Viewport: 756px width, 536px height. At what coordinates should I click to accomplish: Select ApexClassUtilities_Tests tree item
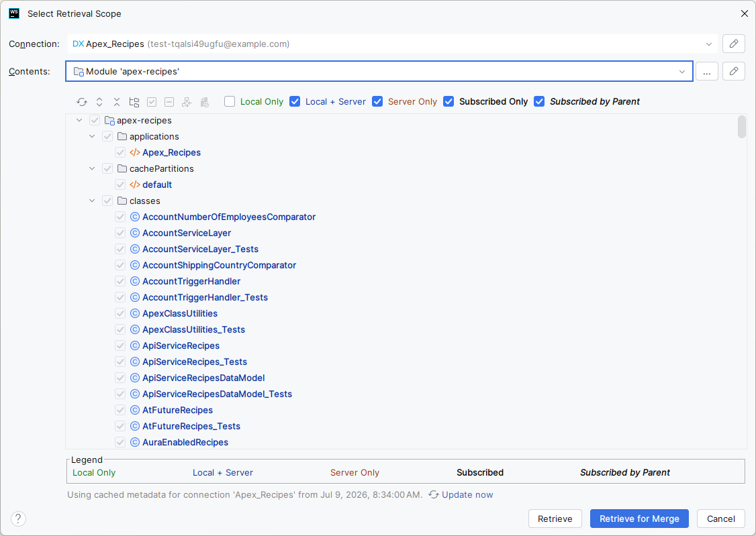193,330
